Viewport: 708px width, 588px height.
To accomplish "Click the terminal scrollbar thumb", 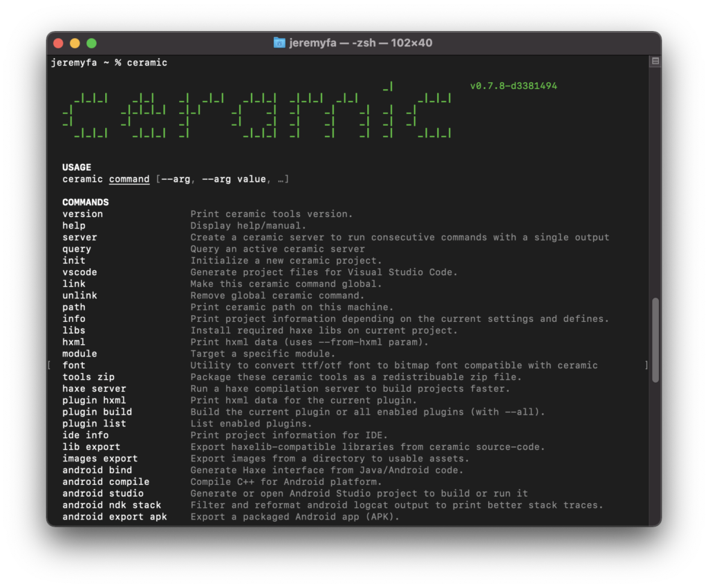I will (655, 340).
